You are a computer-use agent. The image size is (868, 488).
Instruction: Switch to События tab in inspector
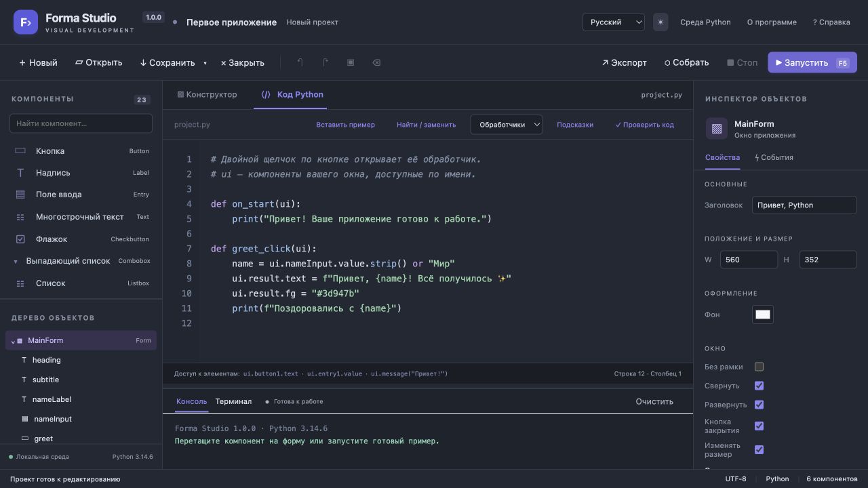(774, 157)
